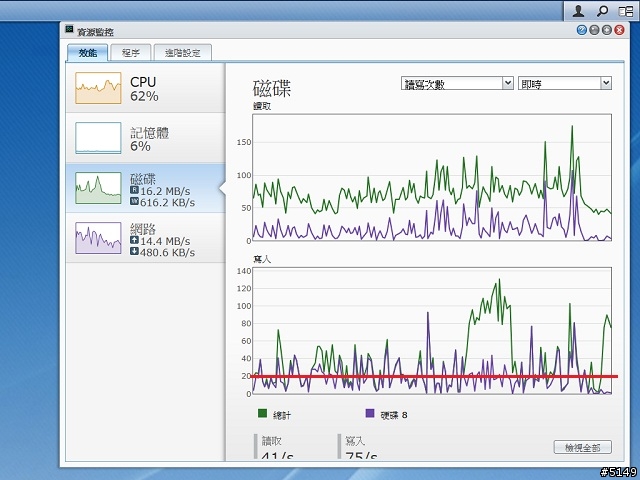
Task: Click the 總計 legend label
Action: (x=282, y=415)
